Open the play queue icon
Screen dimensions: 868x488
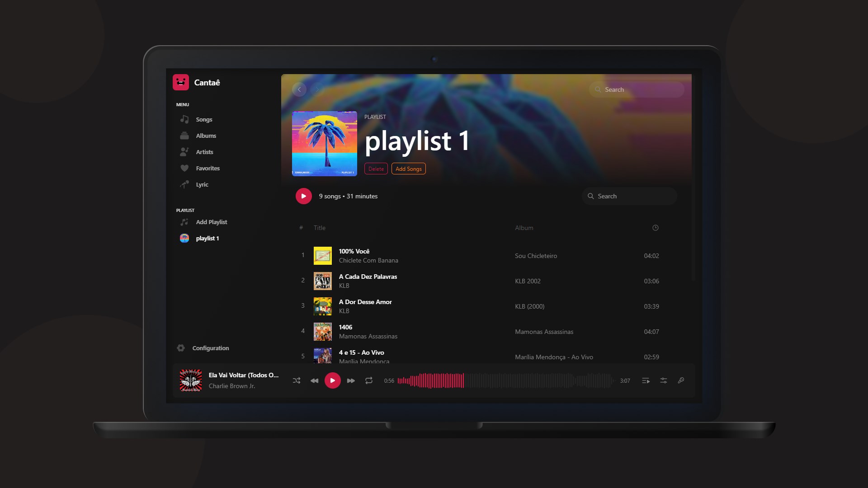pos(646,380)
